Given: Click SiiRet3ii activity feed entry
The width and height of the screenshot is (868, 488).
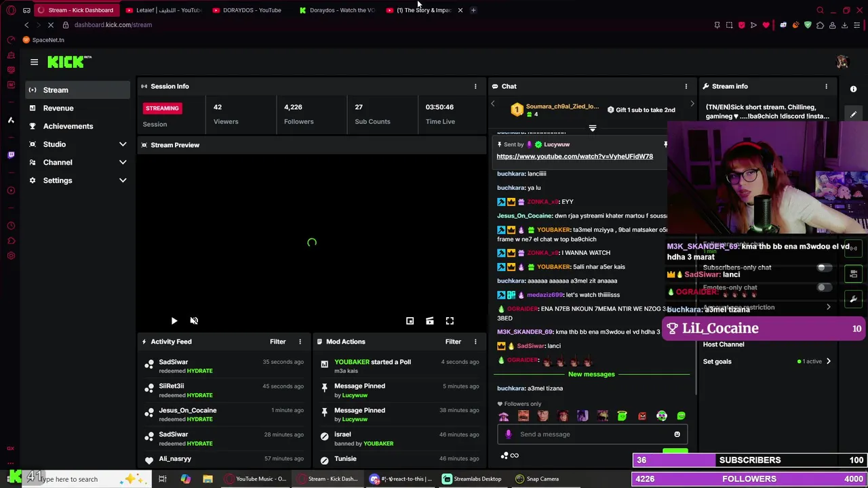Looking at the screenshot, I should point(224,390).
